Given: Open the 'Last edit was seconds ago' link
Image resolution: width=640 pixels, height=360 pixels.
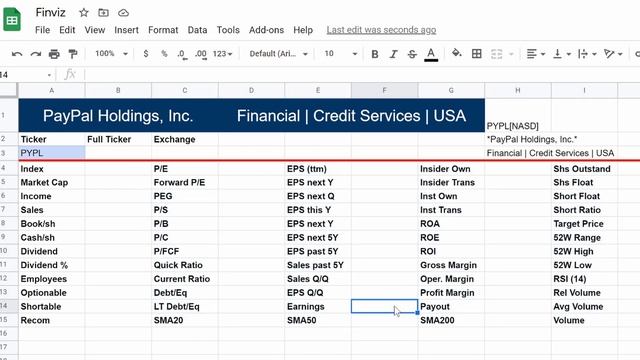Looking at the screenshot, I should pyautogui.click(x=381, y=30).
